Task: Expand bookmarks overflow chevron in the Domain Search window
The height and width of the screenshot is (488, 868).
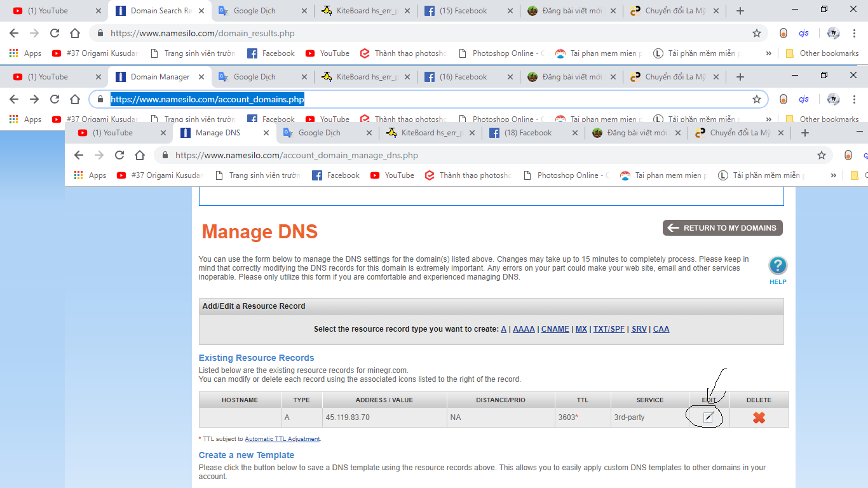Action: (769, 53)
